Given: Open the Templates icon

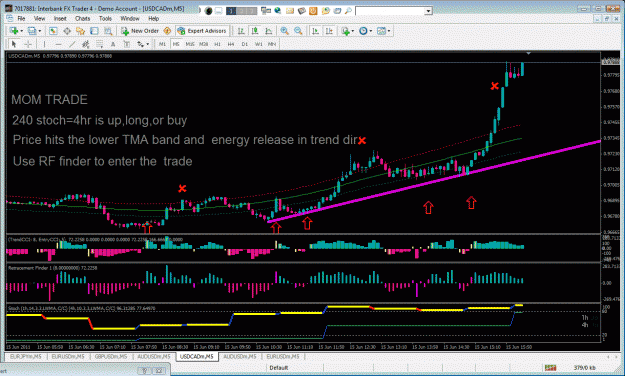Looking at the screenshot, I should coord(381,31).
